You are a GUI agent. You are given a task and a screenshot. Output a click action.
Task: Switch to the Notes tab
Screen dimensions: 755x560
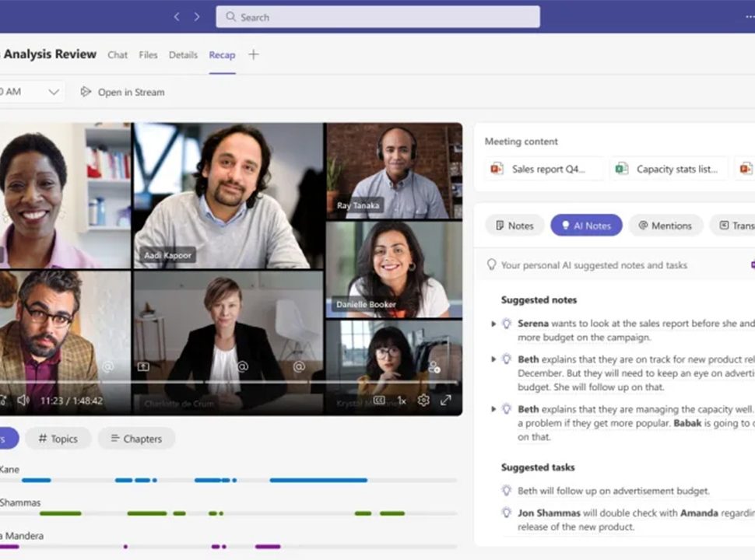coord(514,226)
